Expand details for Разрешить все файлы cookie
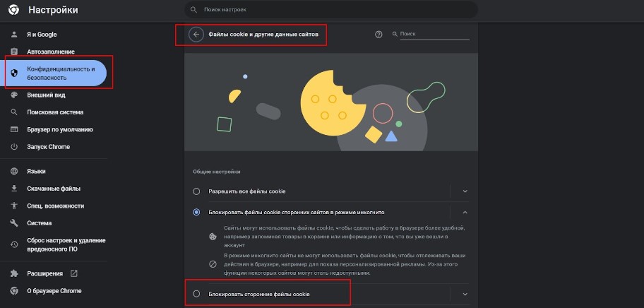This screenshot has width=644, height=308. pyautogui.click(x=465, y=191)
